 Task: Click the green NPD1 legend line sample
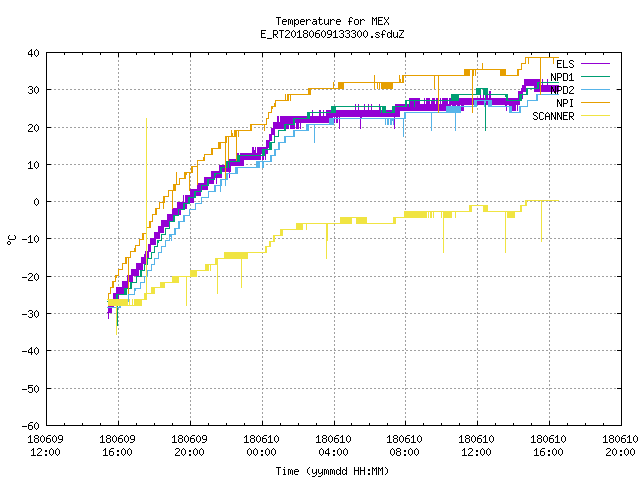tap(595, 76)
